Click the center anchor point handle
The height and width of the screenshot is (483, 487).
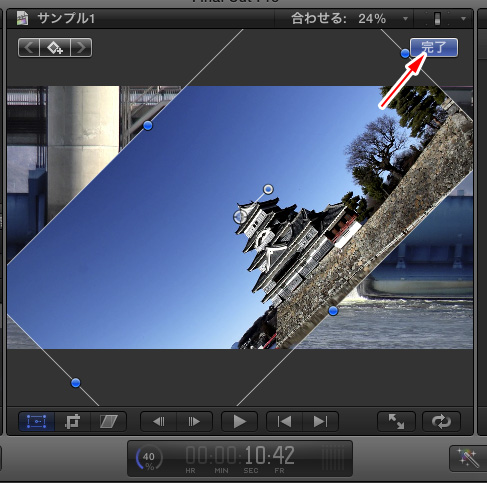tap(240, 217)
